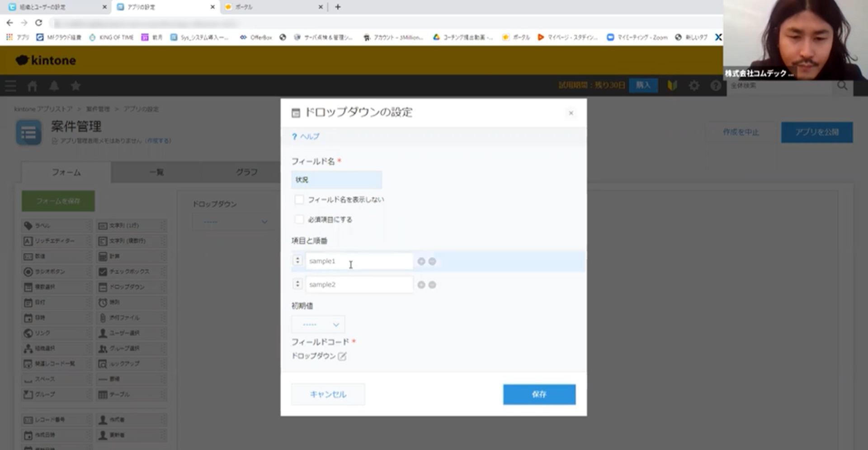Click the 保存 button in dialog
This screenshot has height=450, width=868.
pyautogui.click(x=539, y=394)
